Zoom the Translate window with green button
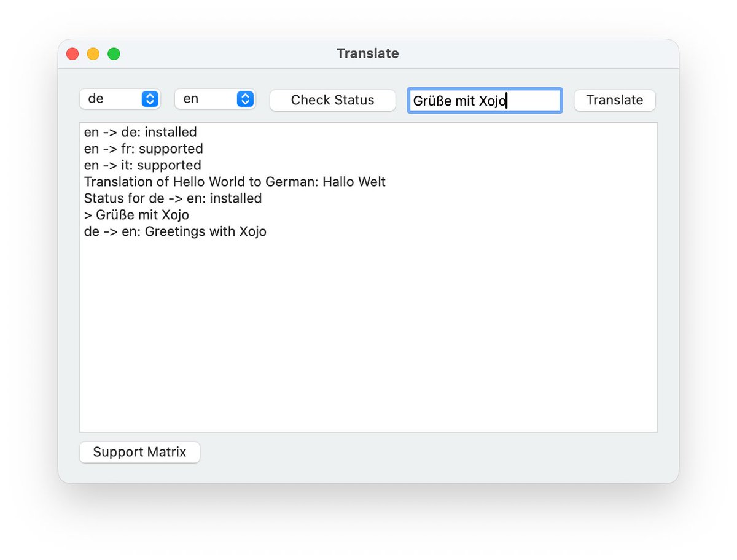 [114, 54]
